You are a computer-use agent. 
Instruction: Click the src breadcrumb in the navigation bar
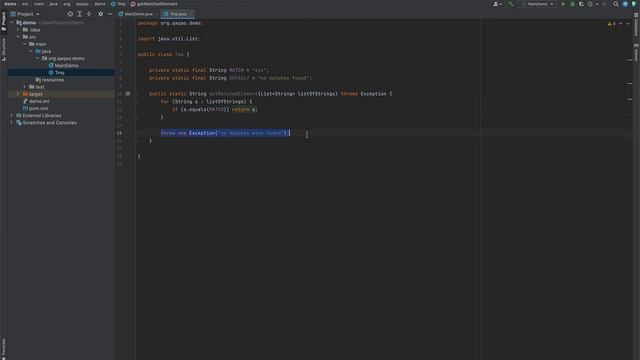coord(25,4)
